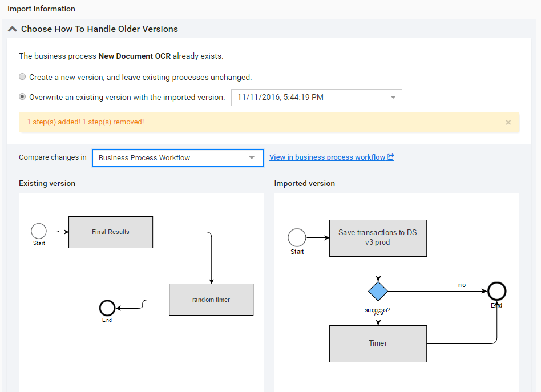Select the random timer step box
541x392 pixels.
click(211, 300)
